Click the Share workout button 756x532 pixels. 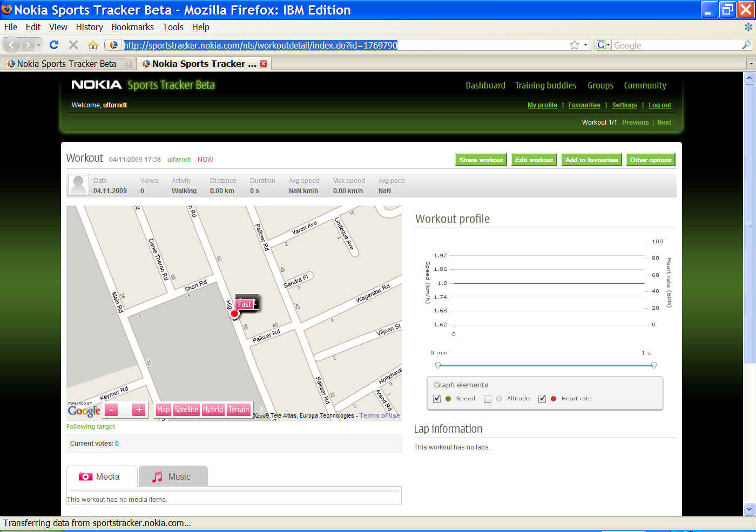(481, 160)
